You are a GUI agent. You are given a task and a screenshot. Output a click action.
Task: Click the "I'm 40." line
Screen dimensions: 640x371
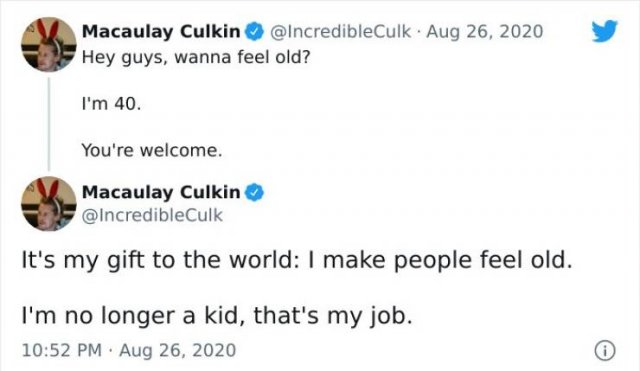(111, 104)
